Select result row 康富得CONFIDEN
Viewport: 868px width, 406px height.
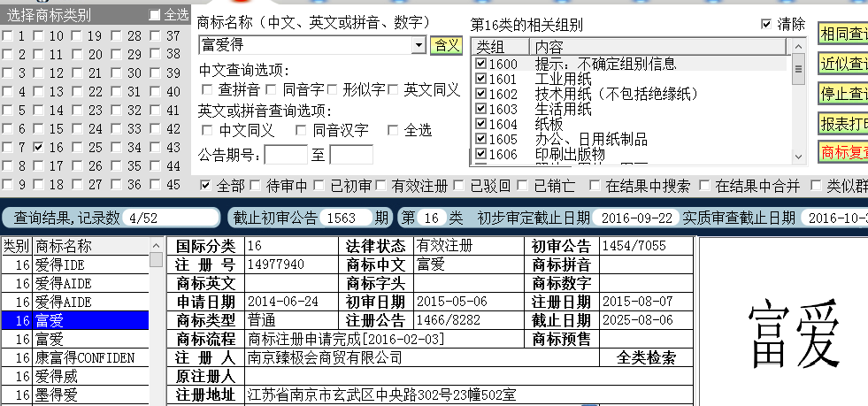pos(74,358)
